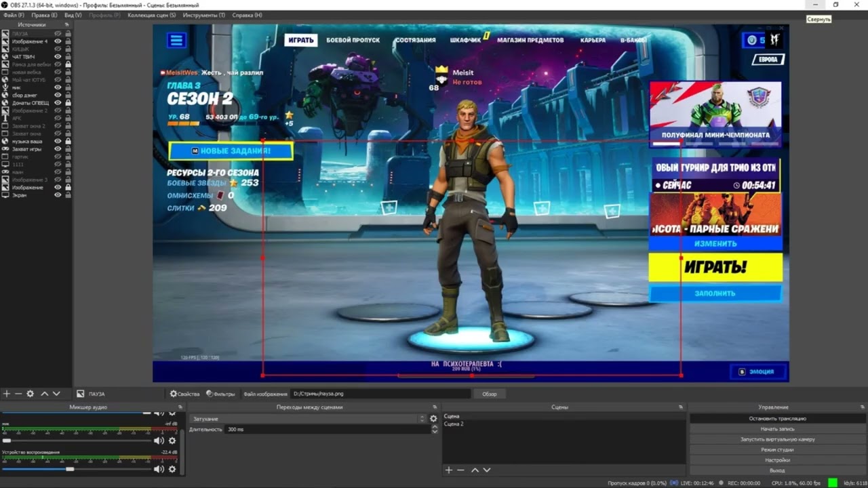This screenshot has height=488, width=868.
Task: Click the мик volume slider handle
Action: pyautogui.click(x=7, y=441)
